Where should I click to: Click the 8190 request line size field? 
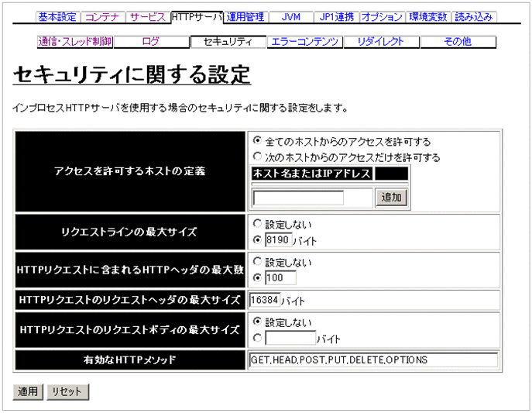278,239
